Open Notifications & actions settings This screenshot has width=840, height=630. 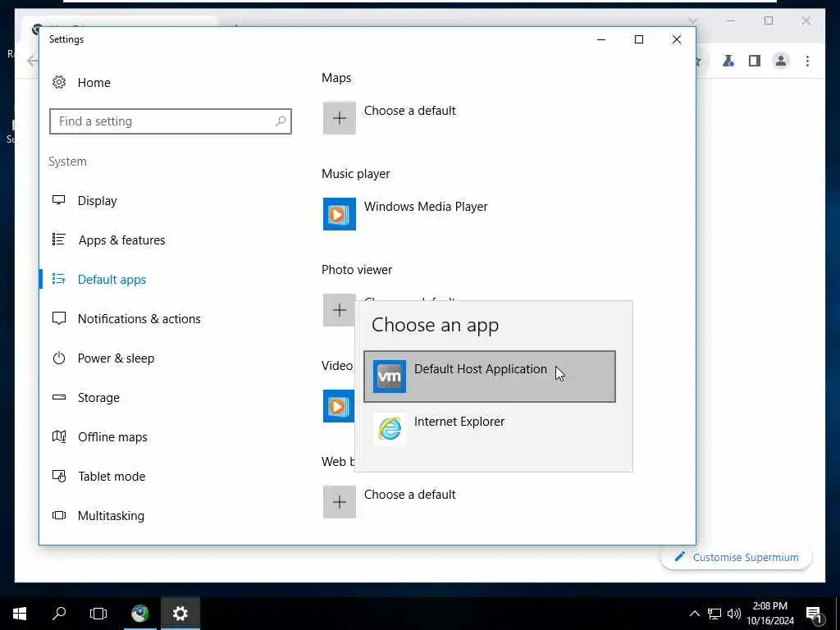(x=139, y=319)
